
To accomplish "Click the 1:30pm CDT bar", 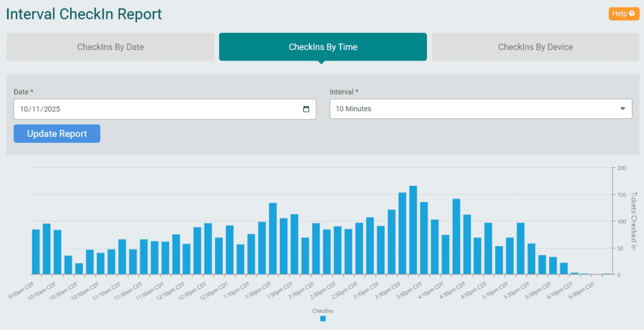I will (273, 239).
